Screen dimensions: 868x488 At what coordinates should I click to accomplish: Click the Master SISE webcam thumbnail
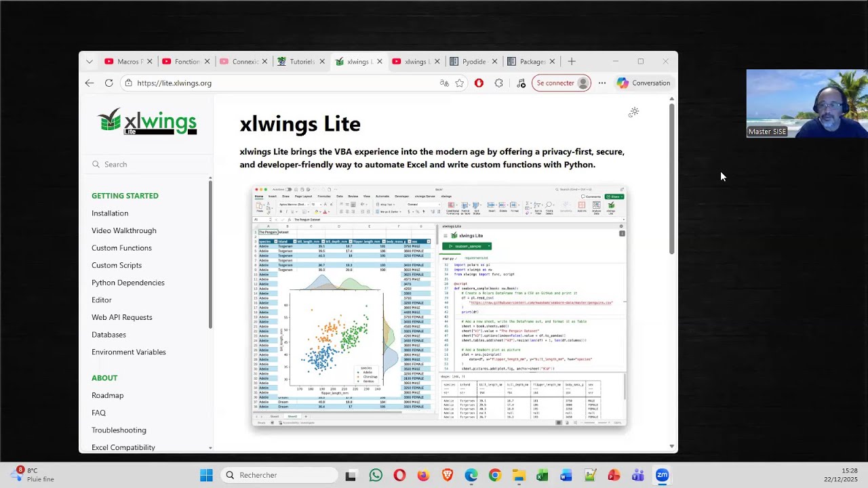coord(807,104)
